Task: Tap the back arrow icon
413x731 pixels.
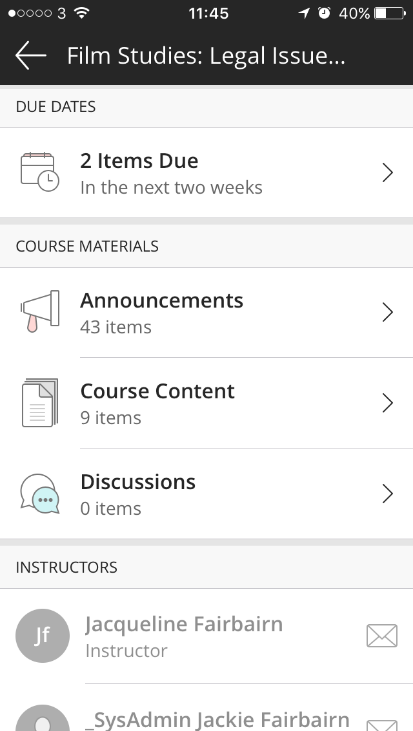Action: [x=31, y=55]
